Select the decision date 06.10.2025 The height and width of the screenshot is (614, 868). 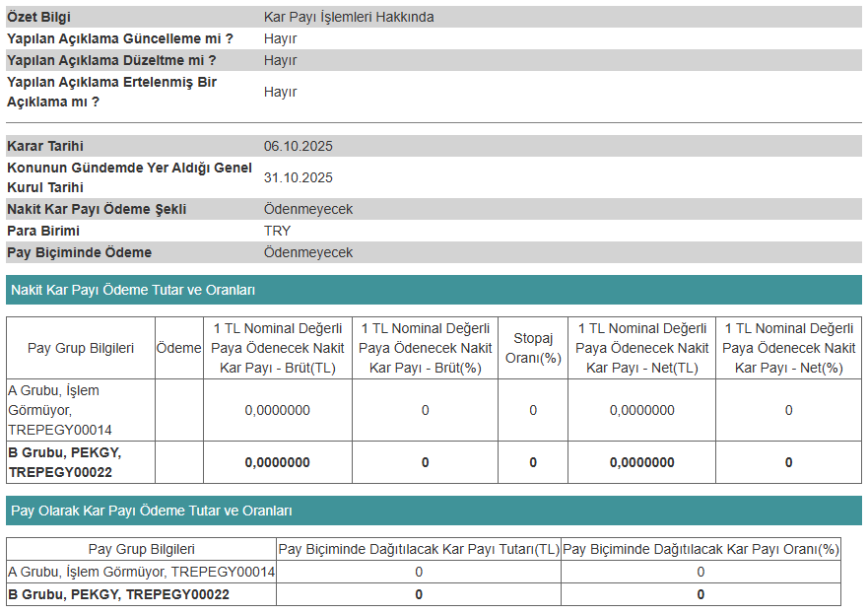click(x=298, y=146)
